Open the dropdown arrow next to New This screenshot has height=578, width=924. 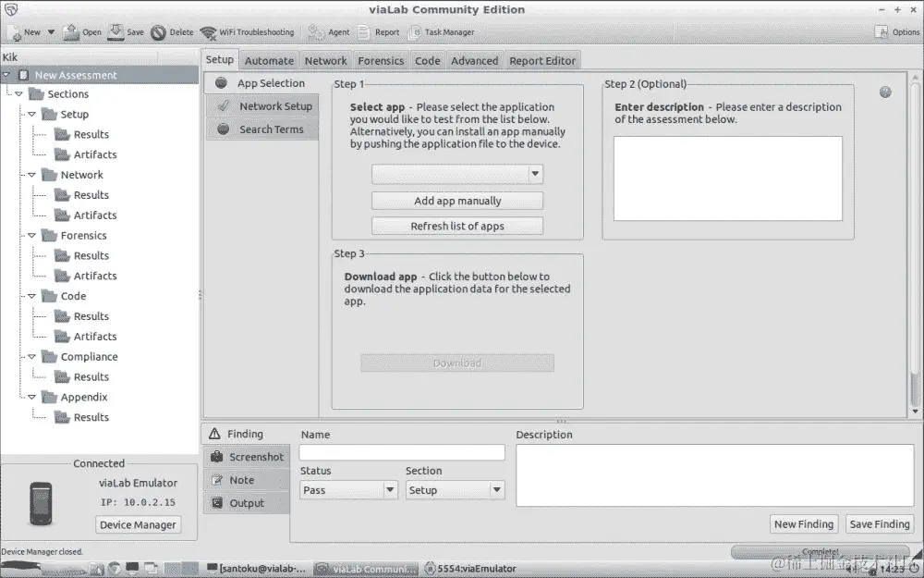point(51,32)
